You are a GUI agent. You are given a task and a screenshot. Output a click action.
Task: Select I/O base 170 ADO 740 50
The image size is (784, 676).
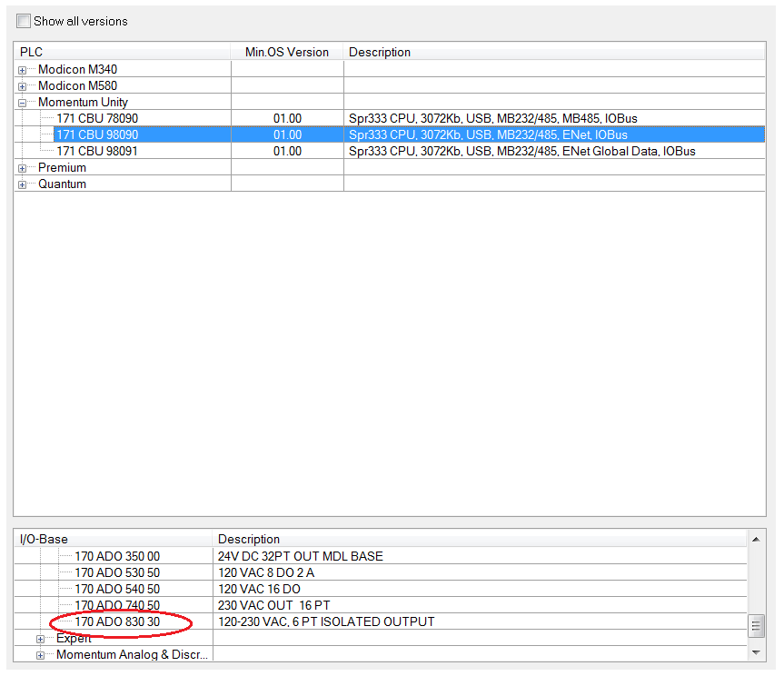coord(117,605)
